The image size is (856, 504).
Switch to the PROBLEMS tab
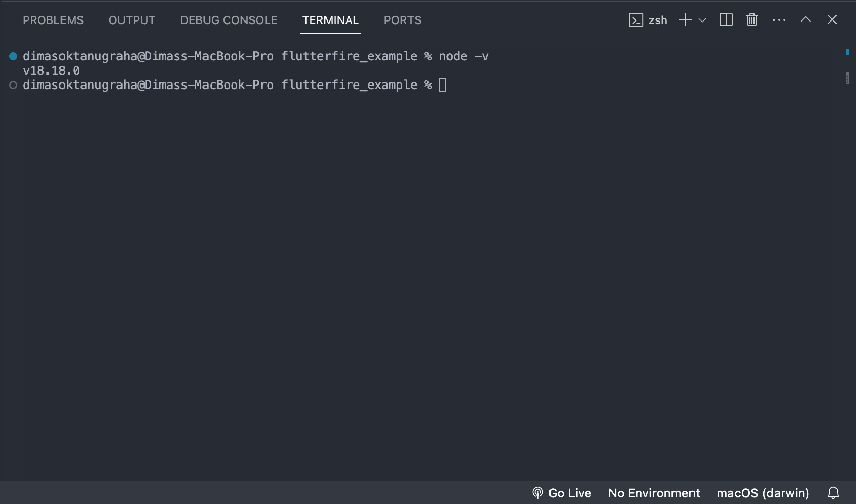click(53, 20)
